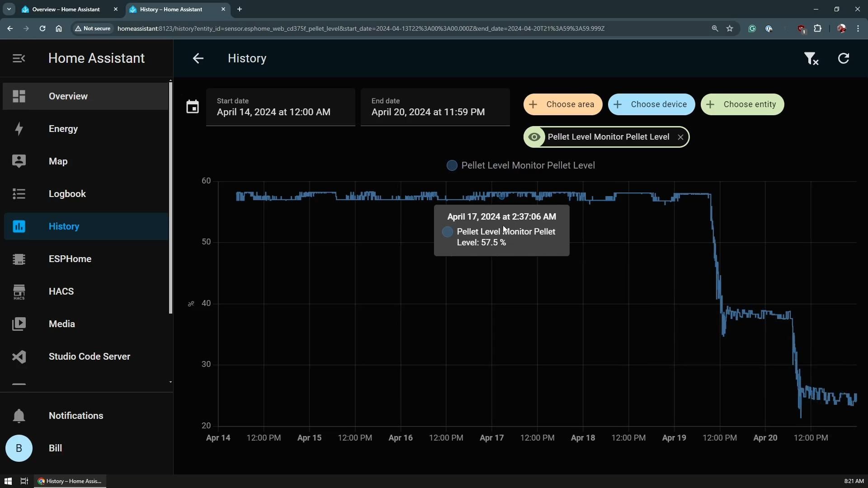Open the Choose device picker
868x488 pixels.
point(651,104)
